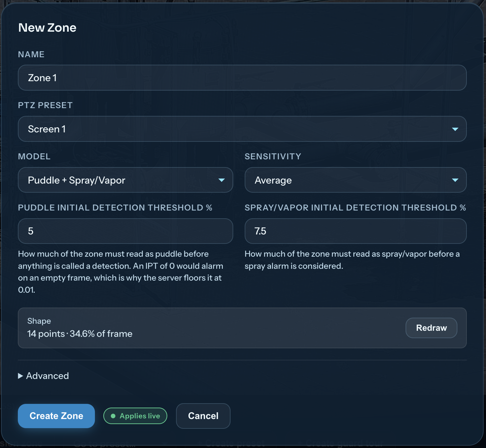Screen dimensions: 486x448
Task: Click the Redraw shape button
Action: (x=431, y=328)
